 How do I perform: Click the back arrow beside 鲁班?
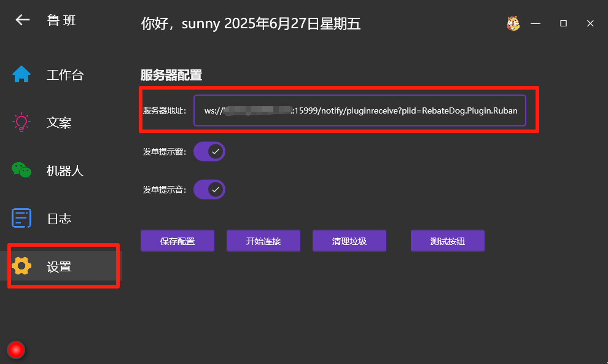23,20
